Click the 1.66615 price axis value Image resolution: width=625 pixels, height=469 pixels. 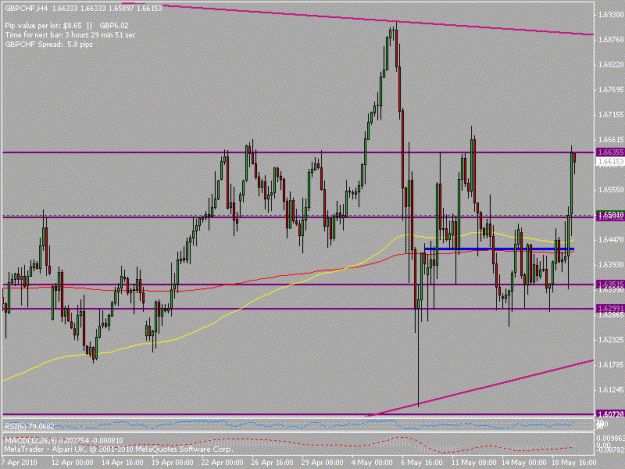(611, 139)
